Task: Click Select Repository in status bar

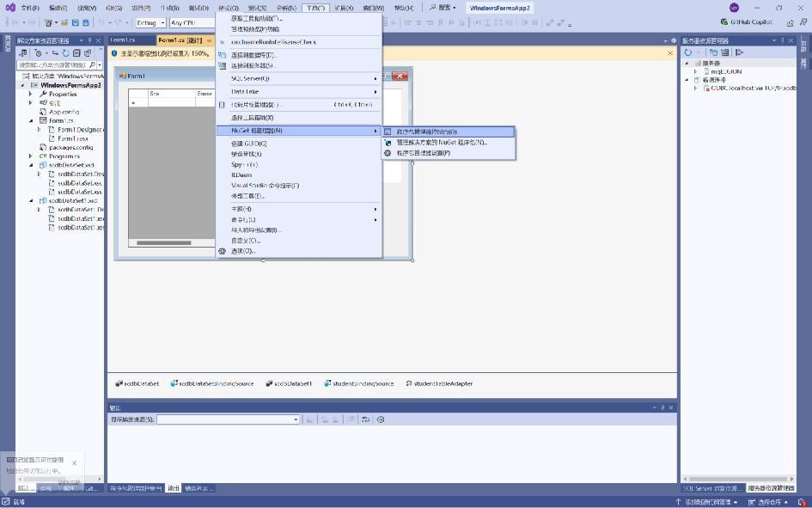Action: 768,502
